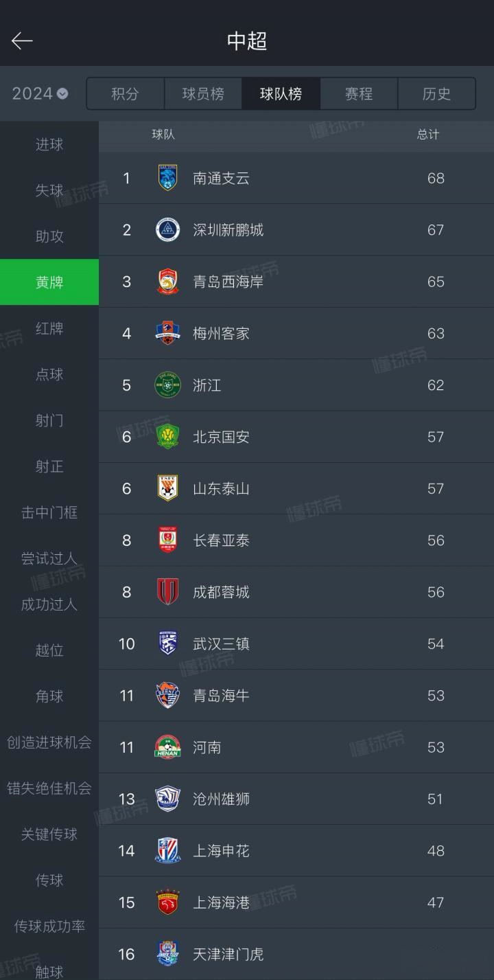Open the 成都蓉城 team logo
The image size is (494, 980).
167,592
